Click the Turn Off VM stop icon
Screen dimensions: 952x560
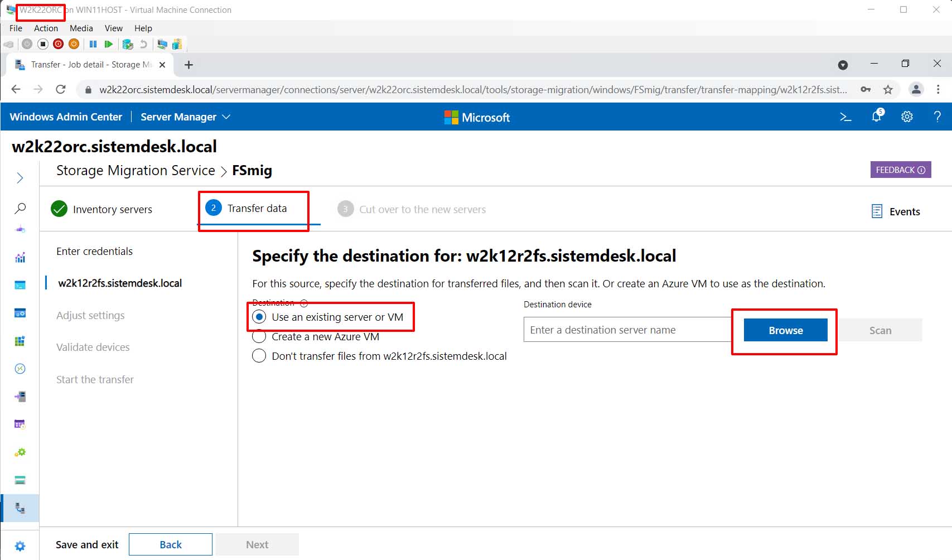43,44
